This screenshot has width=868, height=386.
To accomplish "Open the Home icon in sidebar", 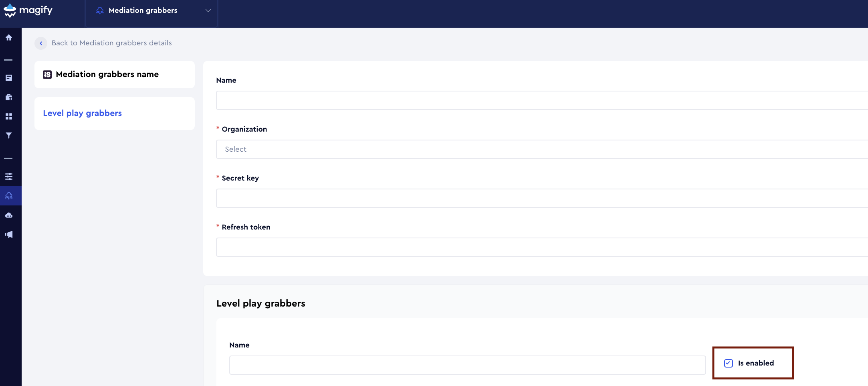I will pyautogui.click(x=9, y=38).
